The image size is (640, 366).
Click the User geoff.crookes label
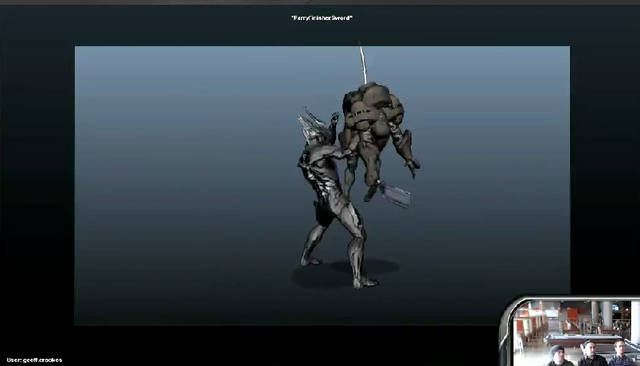(34, 360)
